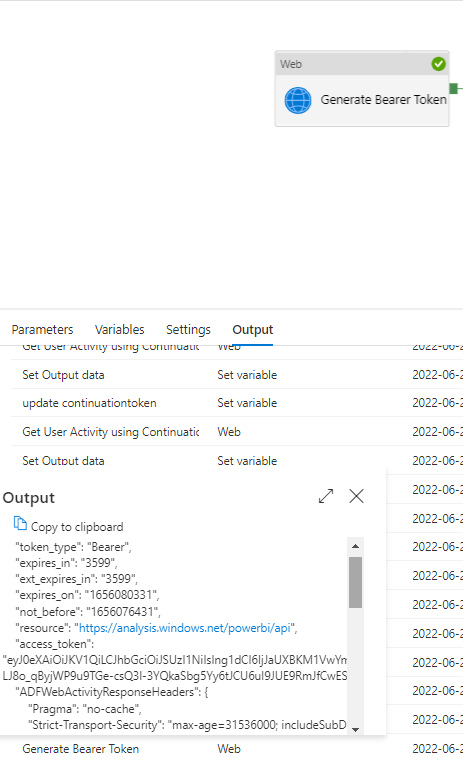This screenshot has width=463, height=760.
Task: Open the analysis.windows.net powerbi api link
Action: coord(185,628)
